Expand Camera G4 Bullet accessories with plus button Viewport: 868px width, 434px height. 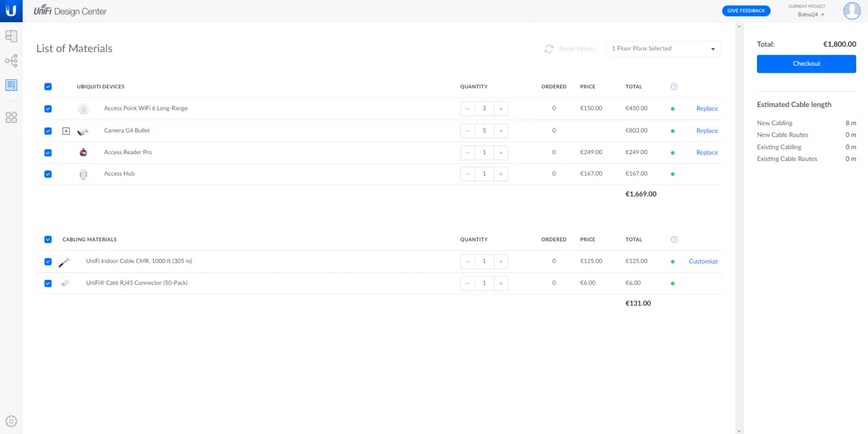66,130
